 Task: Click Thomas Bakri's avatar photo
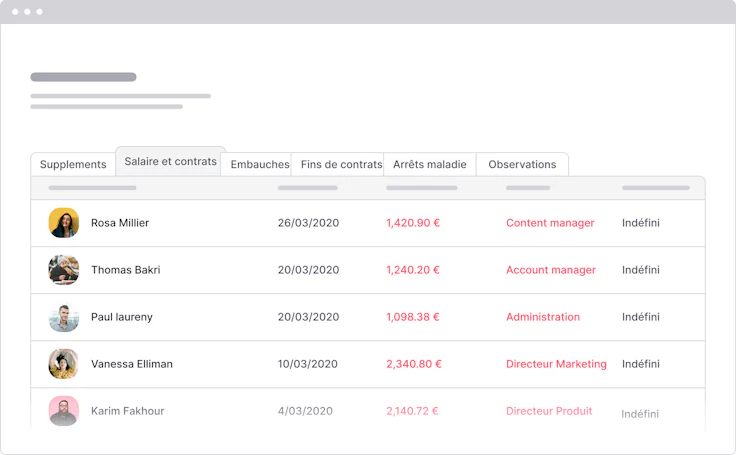coord(63,270)
